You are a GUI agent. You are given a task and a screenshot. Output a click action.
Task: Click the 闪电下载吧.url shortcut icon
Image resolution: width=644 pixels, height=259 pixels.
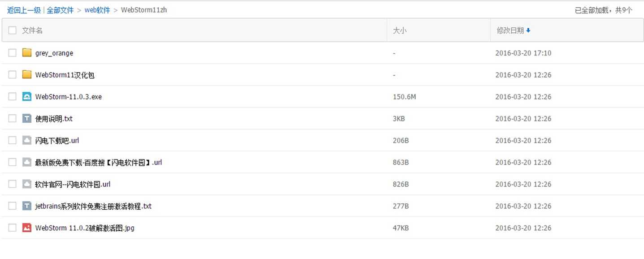tap(27, 140)
